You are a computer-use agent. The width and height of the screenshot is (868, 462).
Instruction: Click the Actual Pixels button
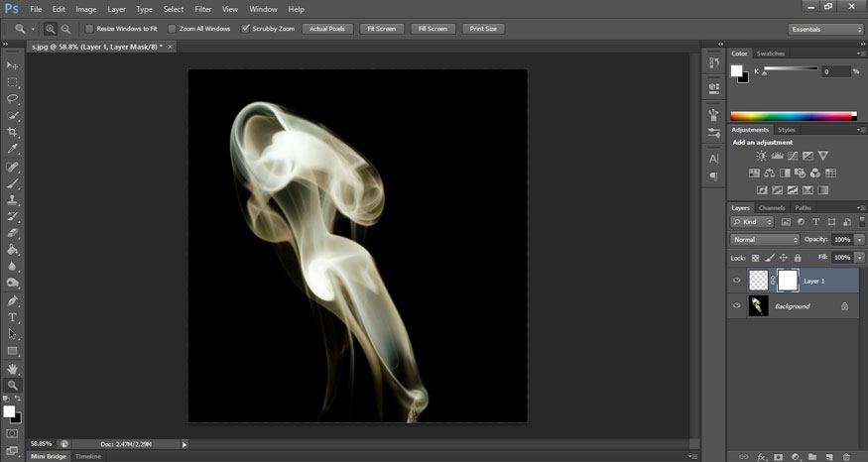pyautogui.click(x=327, y=29)
